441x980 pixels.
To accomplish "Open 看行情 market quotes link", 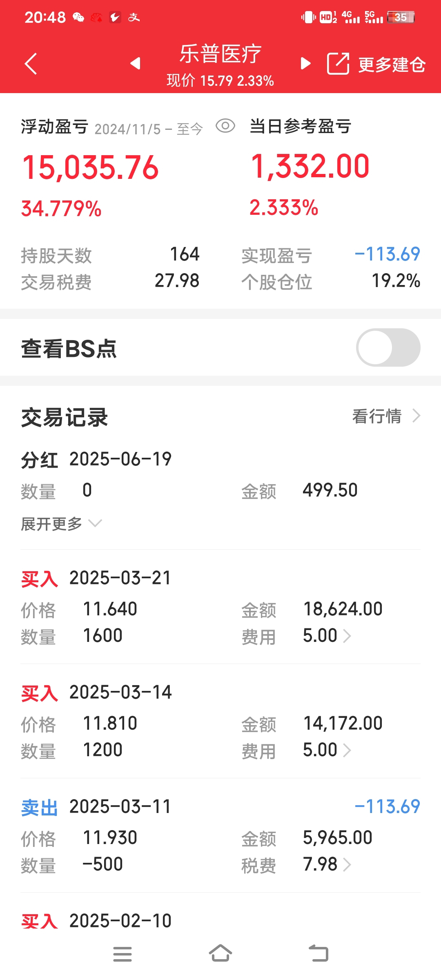I will (386, 416).
